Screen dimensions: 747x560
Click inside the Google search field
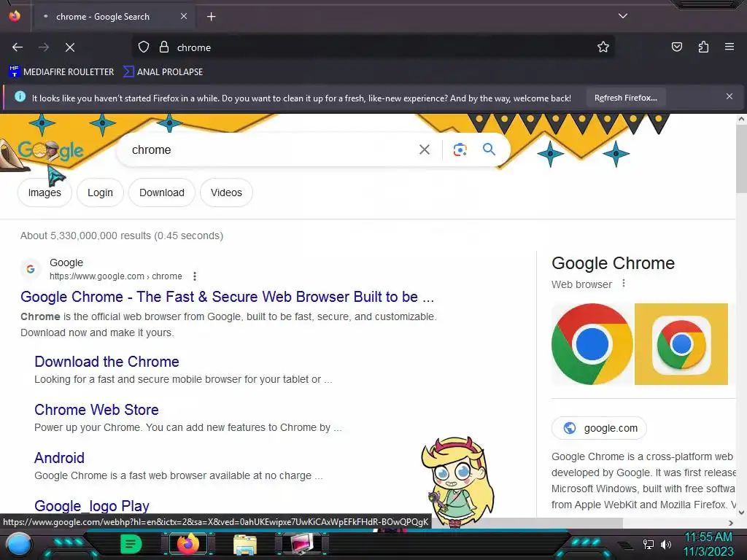pos(271,150)
